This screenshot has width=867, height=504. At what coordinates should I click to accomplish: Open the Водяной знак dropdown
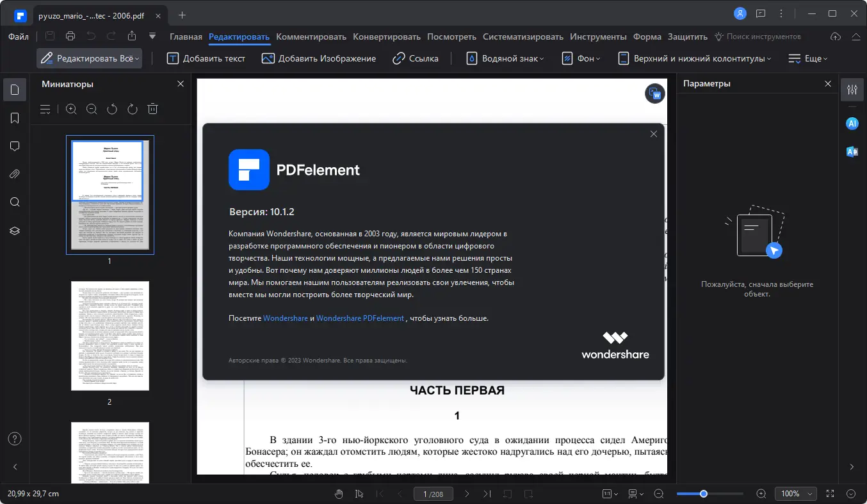click(505, 58)
